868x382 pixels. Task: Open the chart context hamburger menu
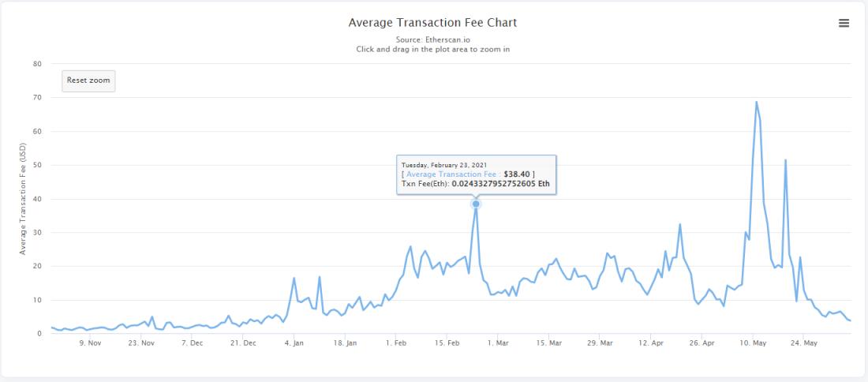click(844, 23)
